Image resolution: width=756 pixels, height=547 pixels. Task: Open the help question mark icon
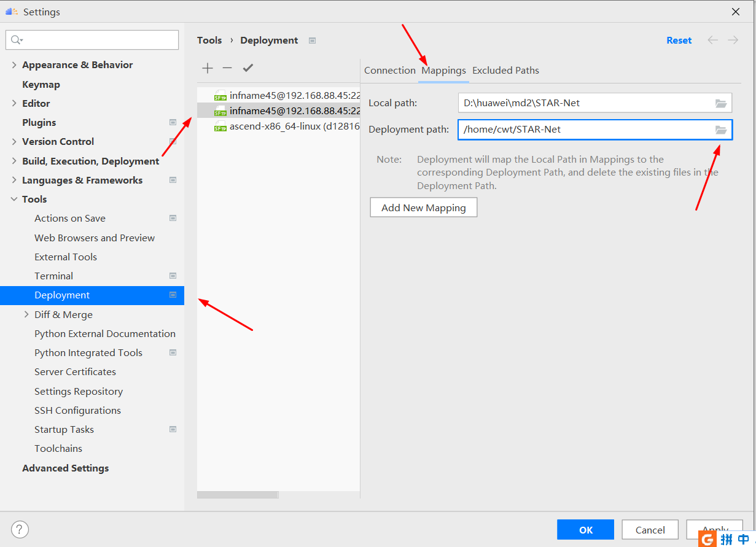[x=20, y=529]
